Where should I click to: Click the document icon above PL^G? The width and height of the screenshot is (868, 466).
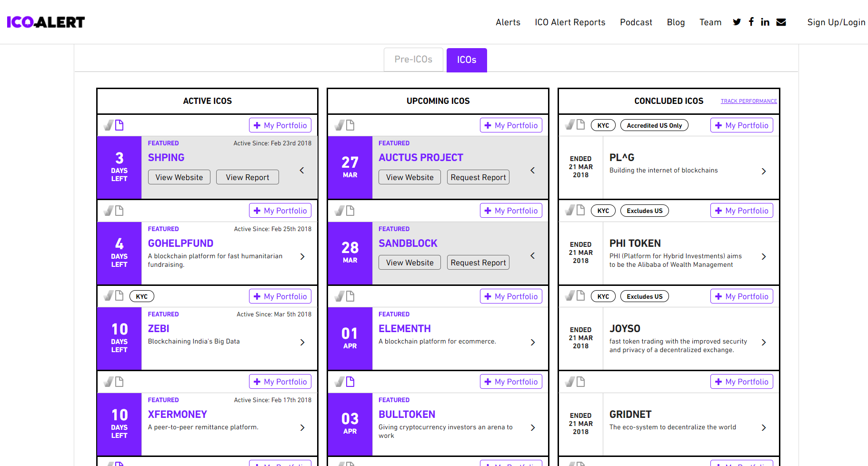581,125
